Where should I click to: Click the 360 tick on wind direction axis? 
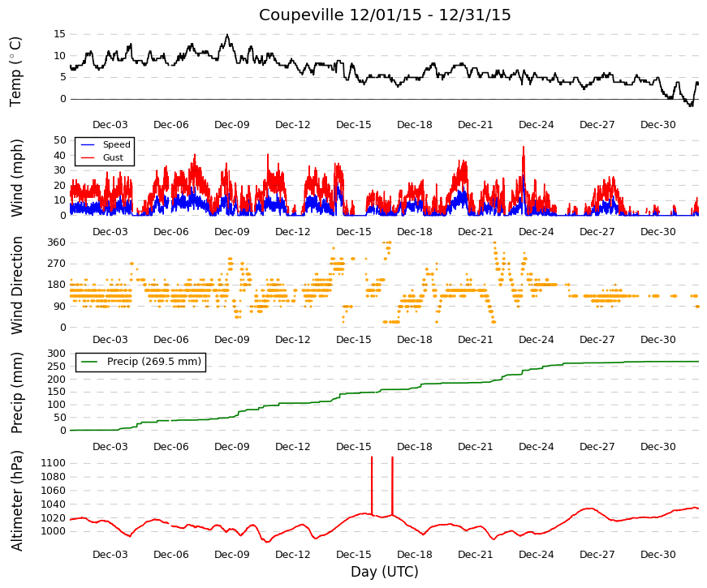[57, 242]
